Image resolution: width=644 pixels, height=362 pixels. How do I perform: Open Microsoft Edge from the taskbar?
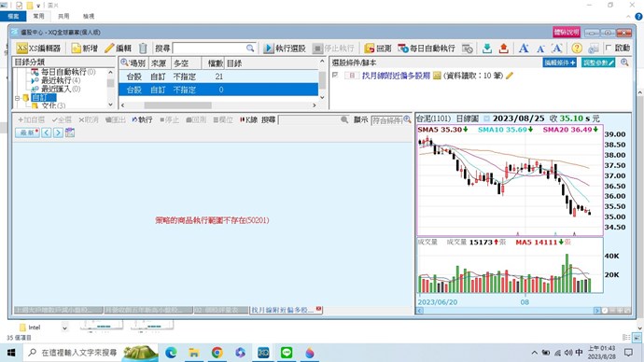coord(171,353)
